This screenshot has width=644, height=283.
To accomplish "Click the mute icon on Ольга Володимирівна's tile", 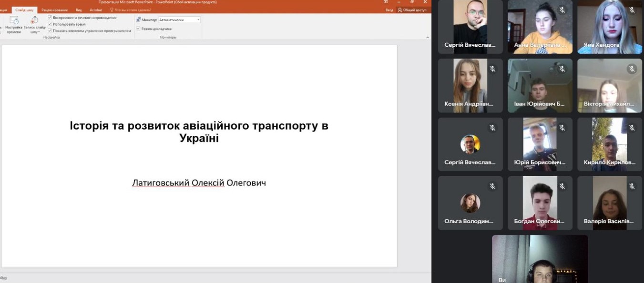I will 492,187.
